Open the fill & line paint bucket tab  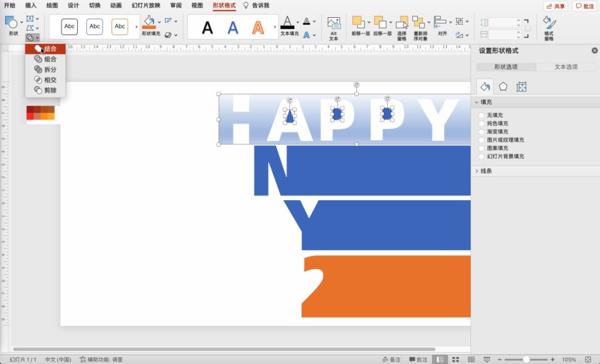point(485,87)
